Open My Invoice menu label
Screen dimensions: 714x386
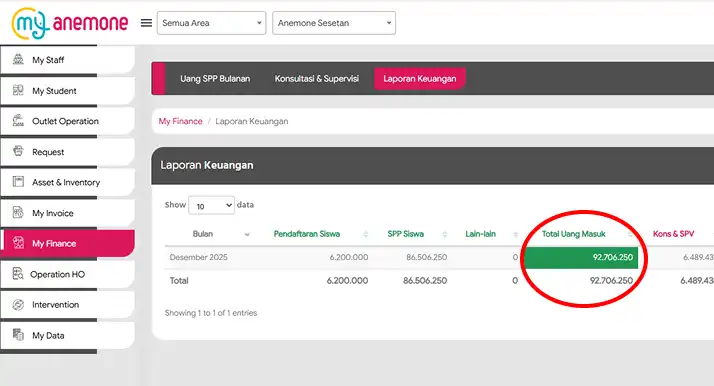(x=52, y=213)
